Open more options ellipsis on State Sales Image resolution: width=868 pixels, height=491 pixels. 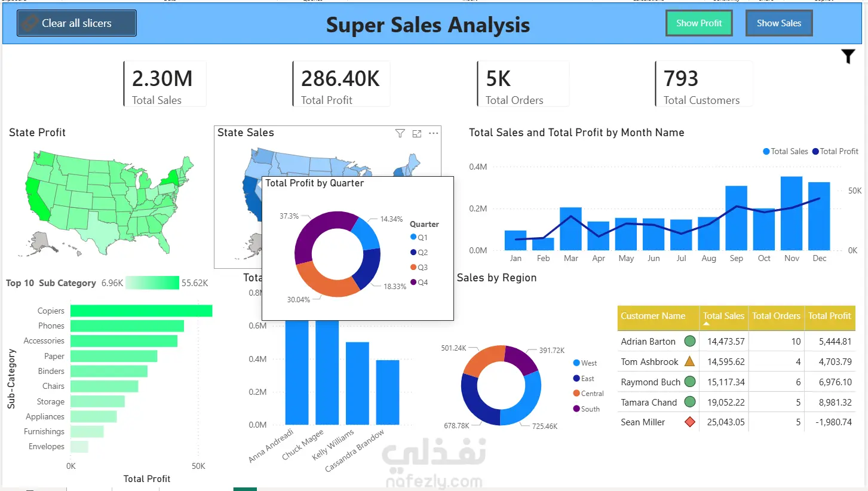pyautogui.click(x=434, y=133)
